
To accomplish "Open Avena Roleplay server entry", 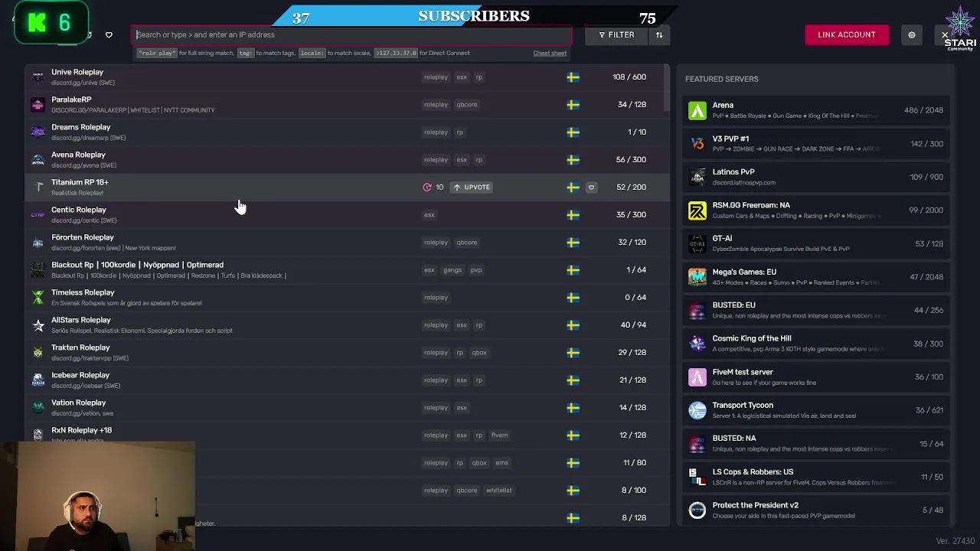I will [347, 159].
